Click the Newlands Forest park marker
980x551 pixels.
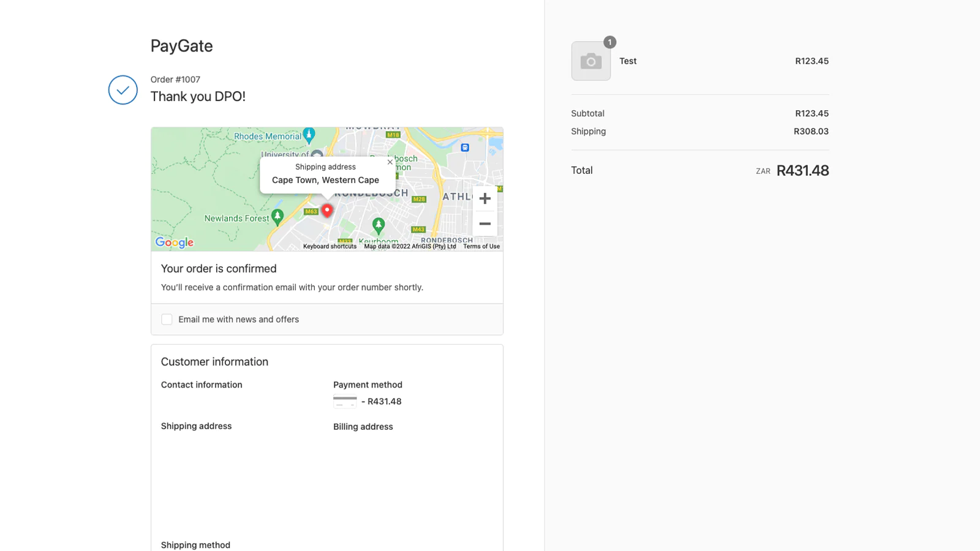[x=277, y=216]
